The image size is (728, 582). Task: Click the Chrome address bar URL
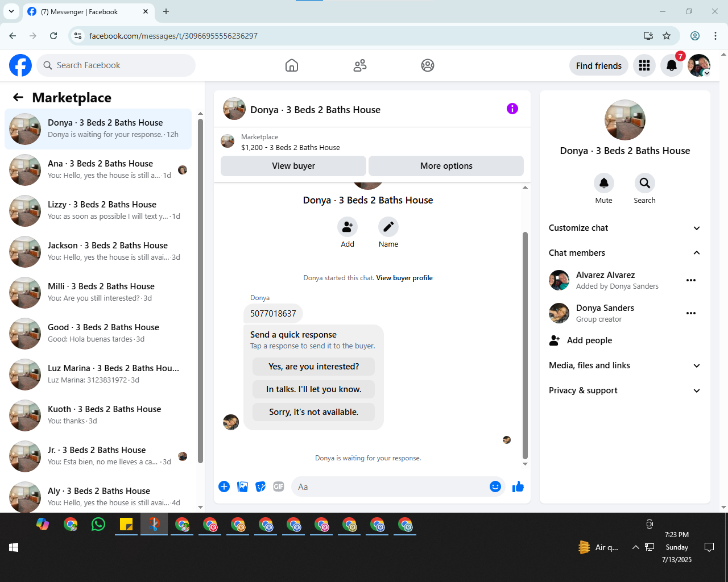(x=173, y=36)
